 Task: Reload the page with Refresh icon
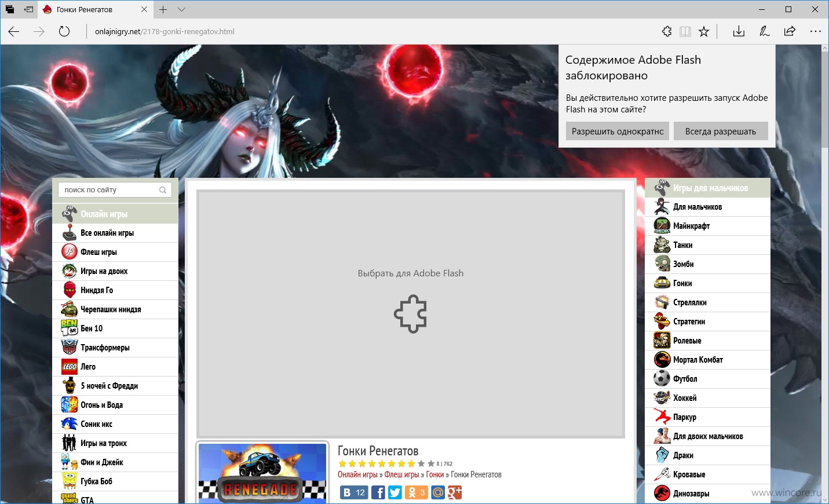pos(64,31)
